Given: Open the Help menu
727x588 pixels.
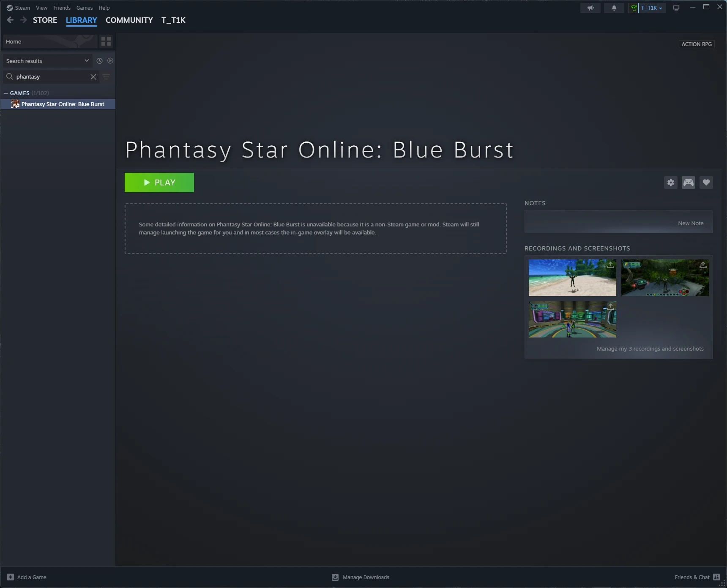Looking at the screenshot, I should point(104,8).
